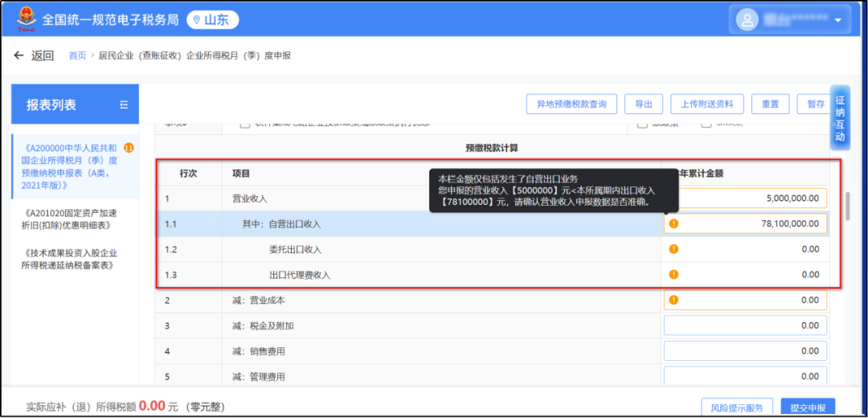Open the 征纳互动 side tab
868x418 pixels.
[x=840, y=118]
